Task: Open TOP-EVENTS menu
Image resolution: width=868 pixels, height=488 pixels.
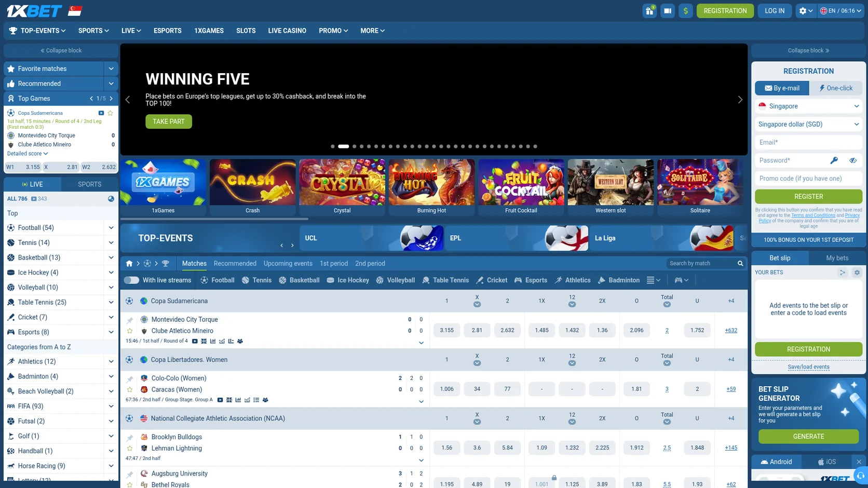Action: tap(37, 31)
